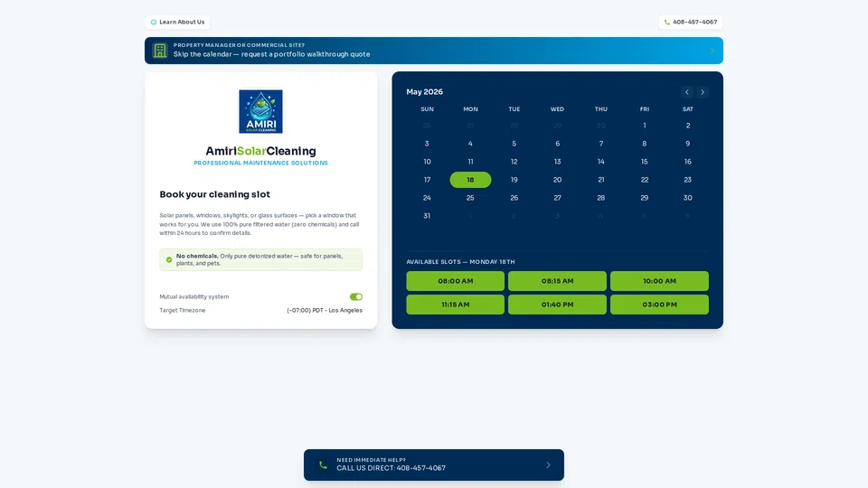Screen dimensions: 868x488
Task: Choose the 6th of May
Action: (x=558, y=144)
